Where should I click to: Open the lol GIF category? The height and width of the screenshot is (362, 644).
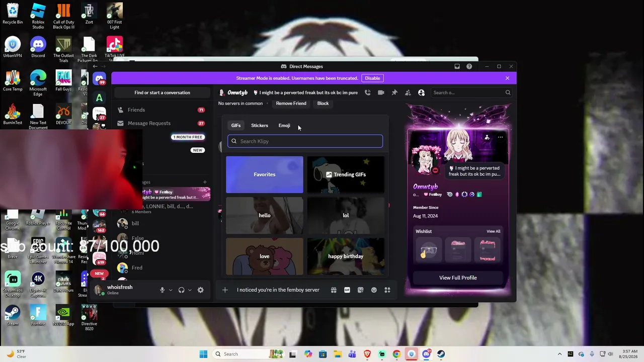coord(346,216)
